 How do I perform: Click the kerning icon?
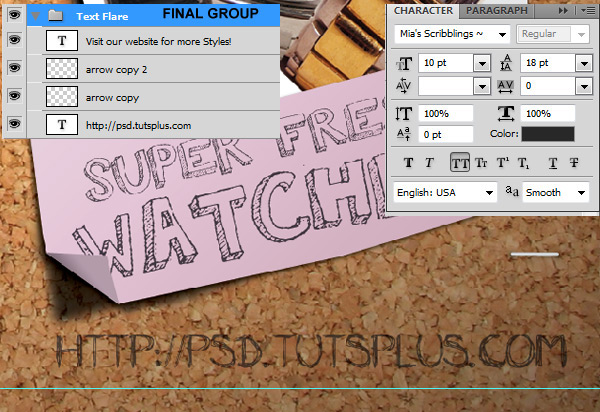[404, 86]
